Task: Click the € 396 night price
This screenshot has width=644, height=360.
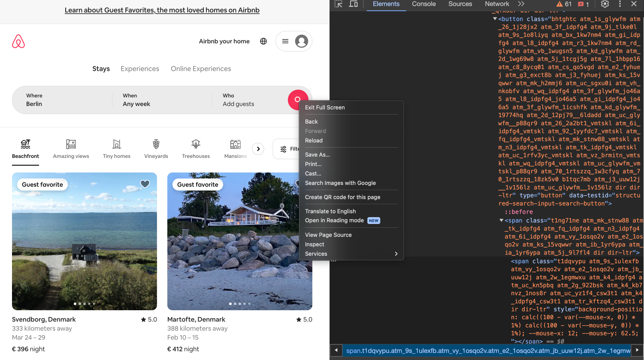Action: [28, 349]
